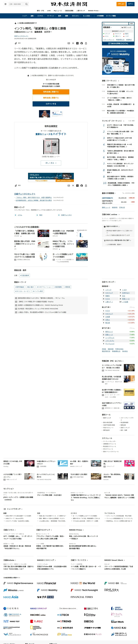
Task: Click the article author photo thumbnail
Action: point(45,114)
